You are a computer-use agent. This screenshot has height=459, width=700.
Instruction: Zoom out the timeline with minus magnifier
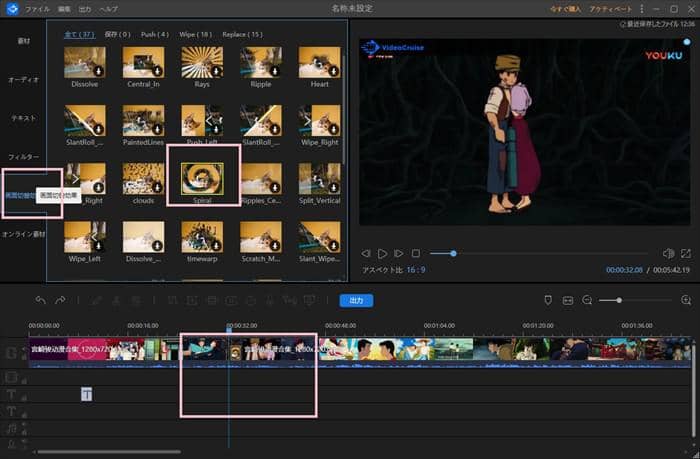(587, 300)
